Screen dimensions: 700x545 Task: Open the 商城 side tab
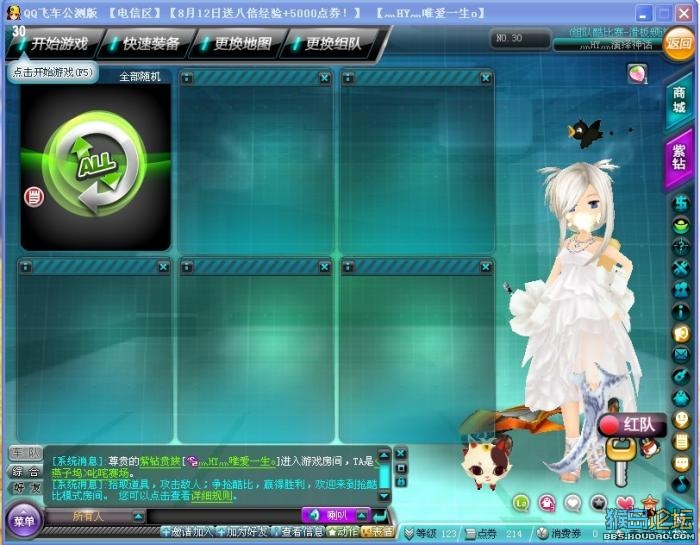679,100
